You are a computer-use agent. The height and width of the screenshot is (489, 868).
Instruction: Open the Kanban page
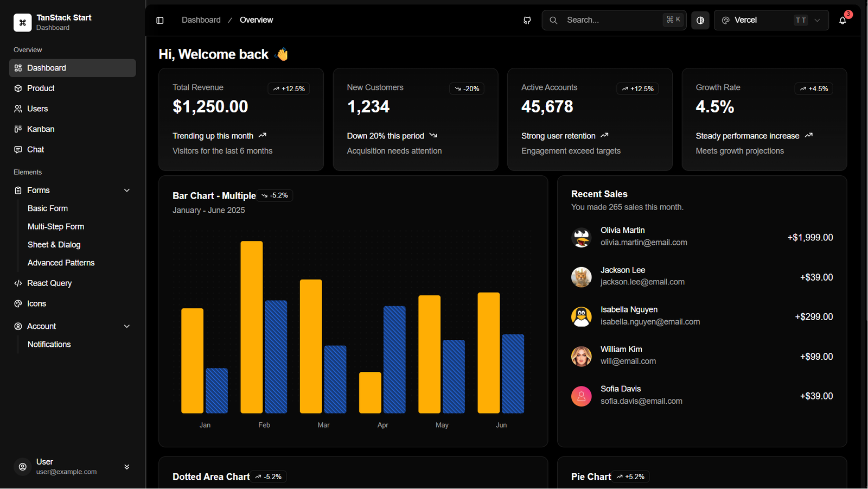(73, 129)
